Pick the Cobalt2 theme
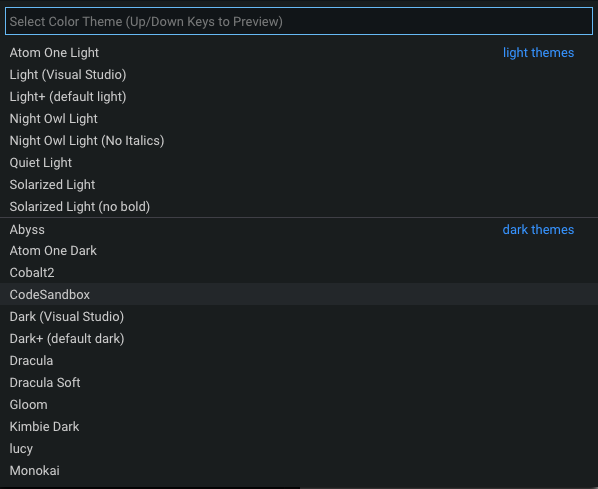The image size is (598, 489). [299, 273]
